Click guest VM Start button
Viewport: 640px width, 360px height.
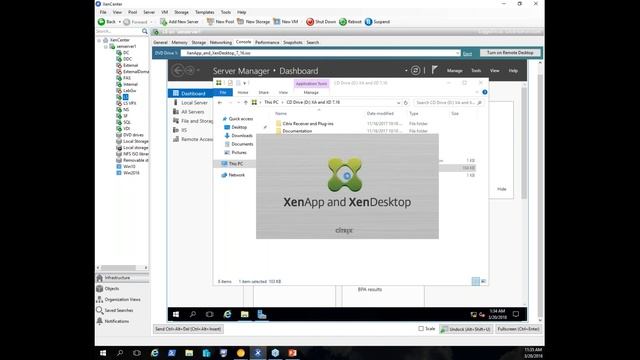pos(176,314)
